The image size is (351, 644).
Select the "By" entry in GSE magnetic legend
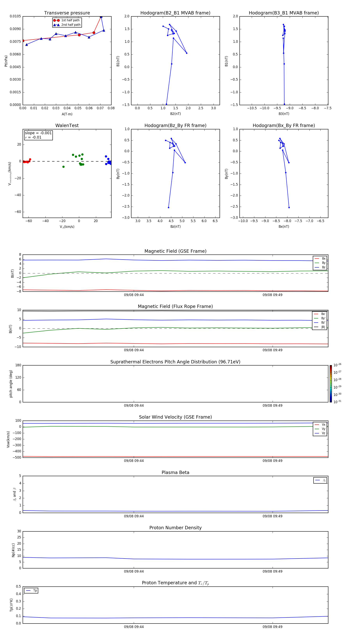coord(320,263)
